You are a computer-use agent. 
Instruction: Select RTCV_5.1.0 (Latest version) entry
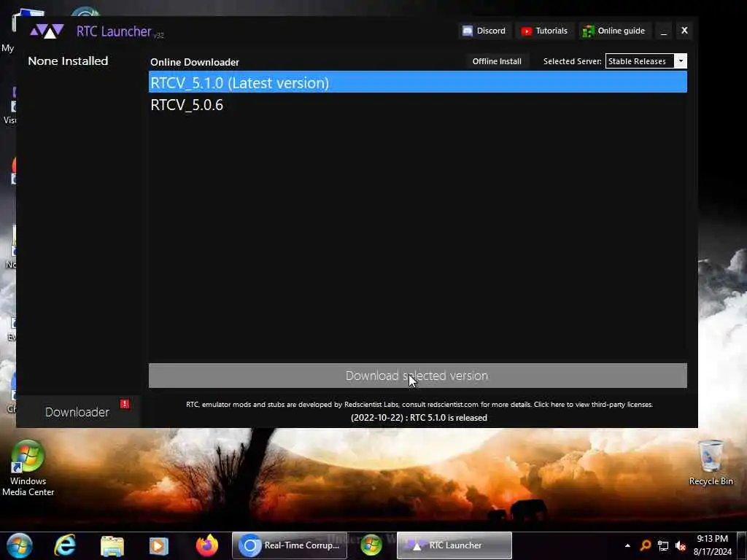(418, 82)
